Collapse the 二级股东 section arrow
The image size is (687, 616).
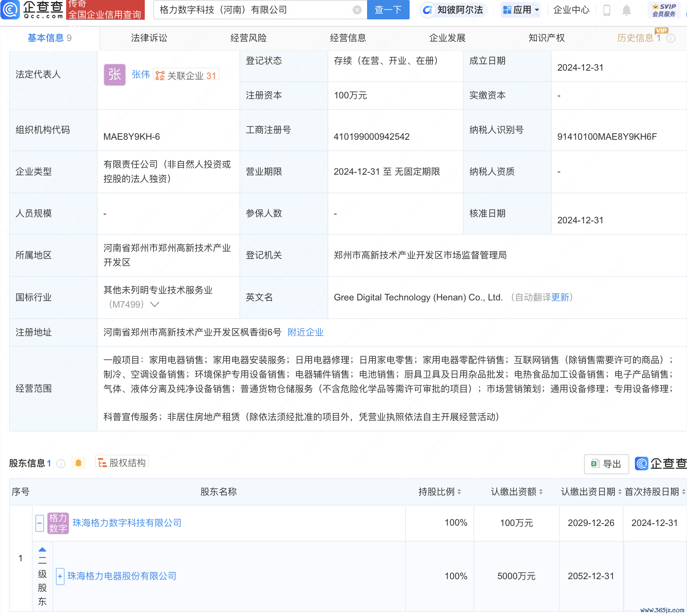tap(42, 550)
